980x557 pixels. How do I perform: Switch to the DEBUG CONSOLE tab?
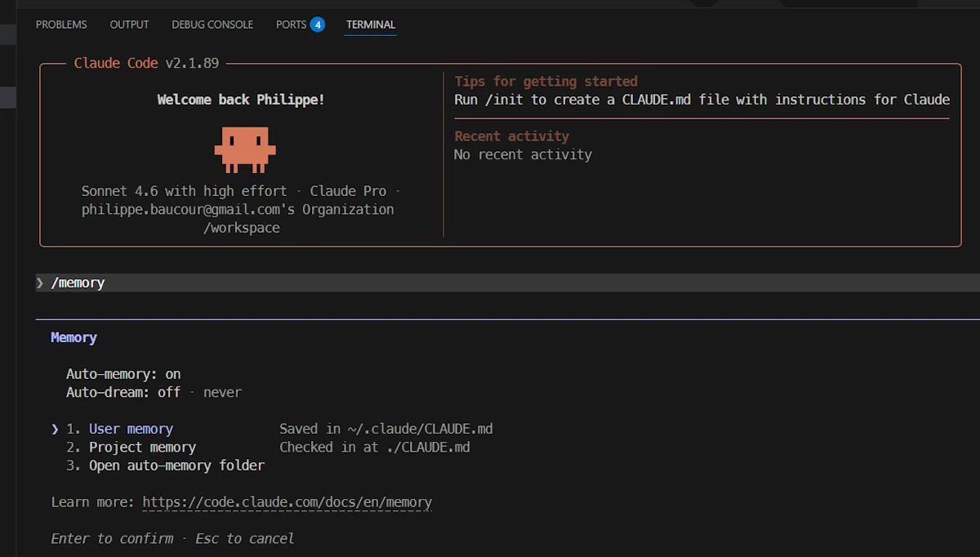212,25
